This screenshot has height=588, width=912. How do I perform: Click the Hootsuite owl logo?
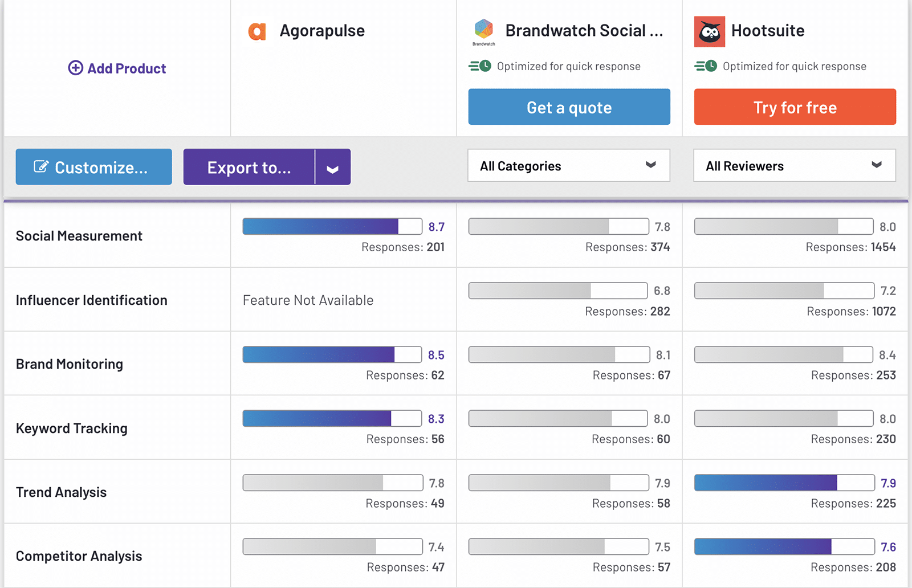pos(709,32)
